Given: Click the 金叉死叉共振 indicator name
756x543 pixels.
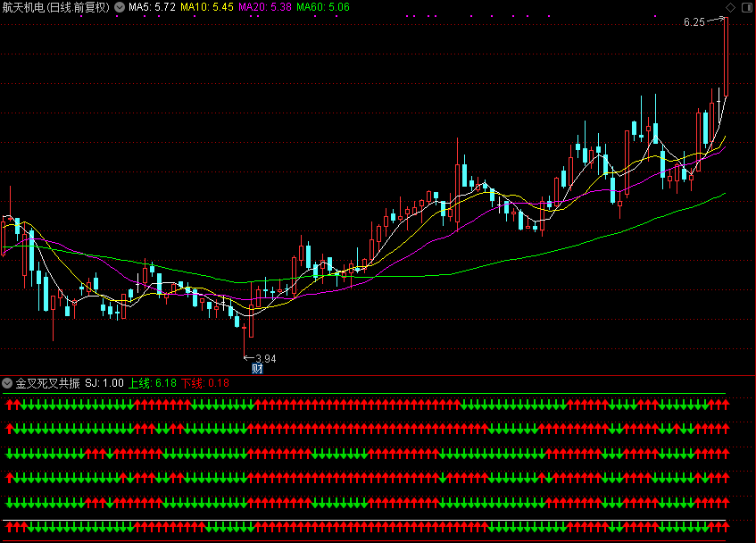Looking at the screenshot, I should (48, 383).
